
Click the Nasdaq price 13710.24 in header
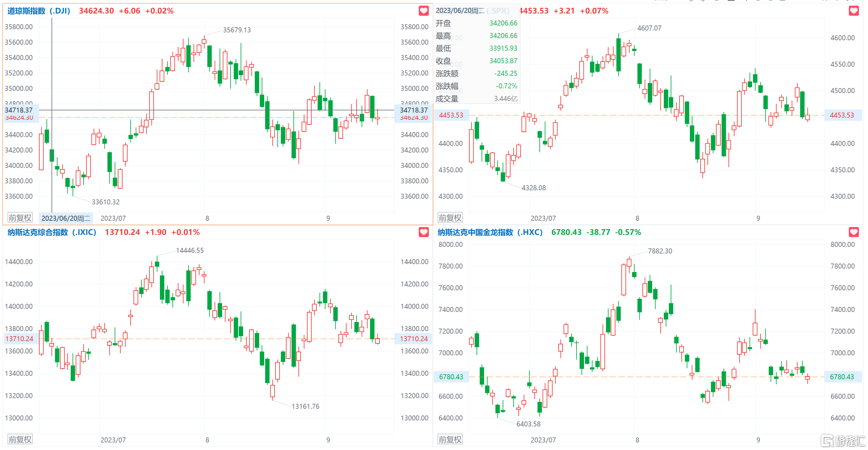122,232
